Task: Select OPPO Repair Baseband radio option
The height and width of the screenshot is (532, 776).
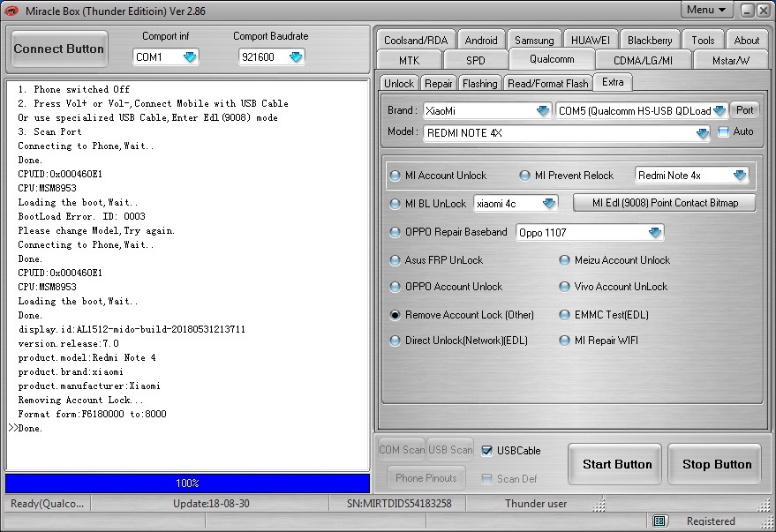Action: tap(395, 232)
